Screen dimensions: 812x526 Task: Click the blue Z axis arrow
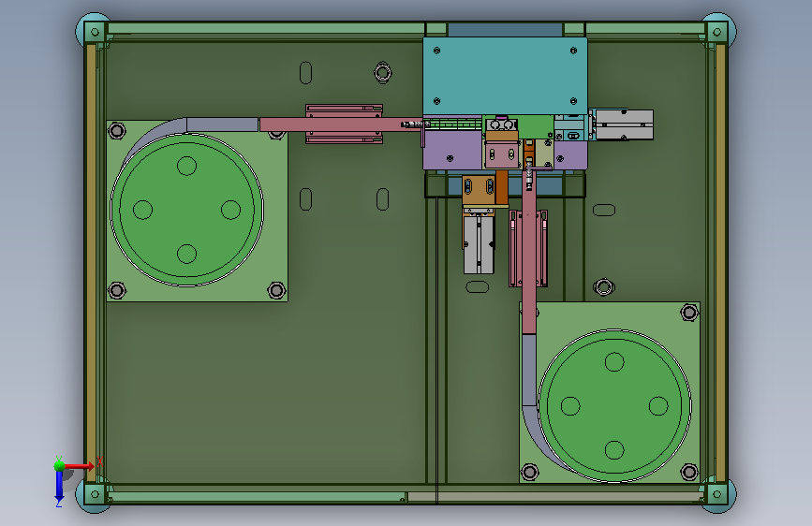click(59, 487)
